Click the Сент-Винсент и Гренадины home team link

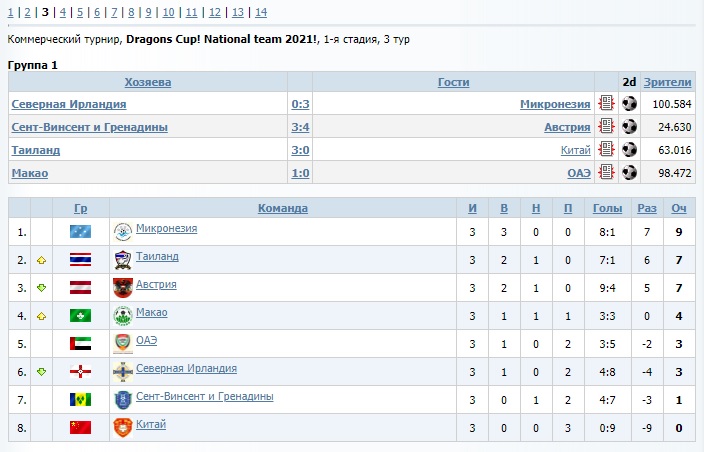pyautogui.click(x=89, y=127)
